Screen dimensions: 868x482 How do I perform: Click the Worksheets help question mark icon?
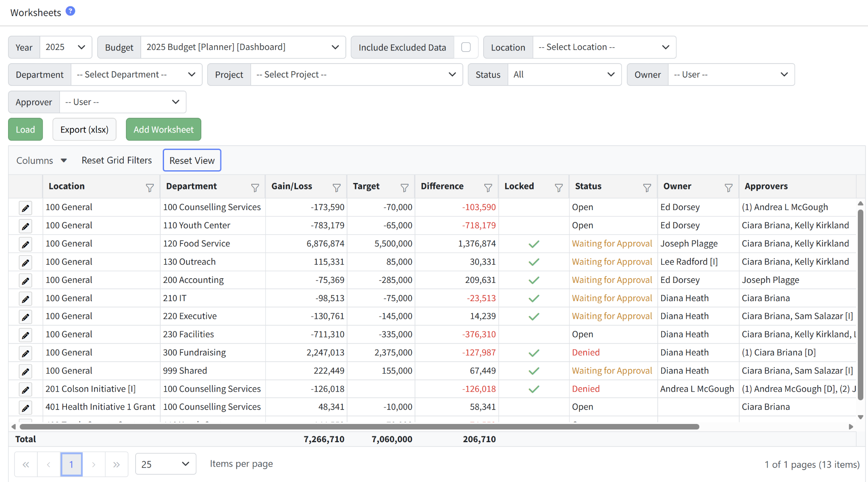coord(70,11)
